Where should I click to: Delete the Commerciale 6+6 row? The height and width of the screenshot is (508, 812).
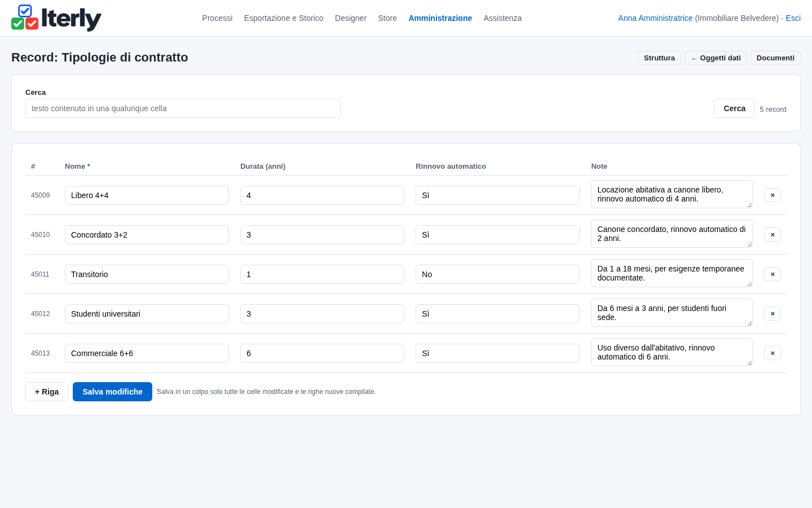click(773, 353)
